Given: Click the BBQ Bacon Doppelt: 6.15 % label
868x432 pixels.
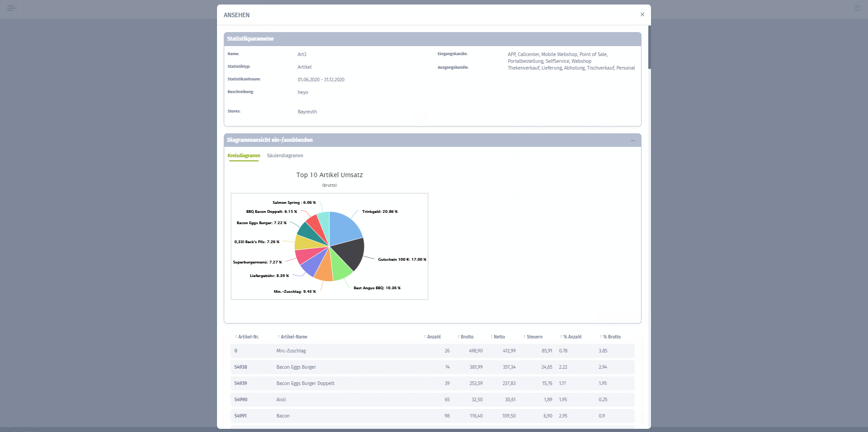Looking at the screenshot, I should click(x=271, y=211).
